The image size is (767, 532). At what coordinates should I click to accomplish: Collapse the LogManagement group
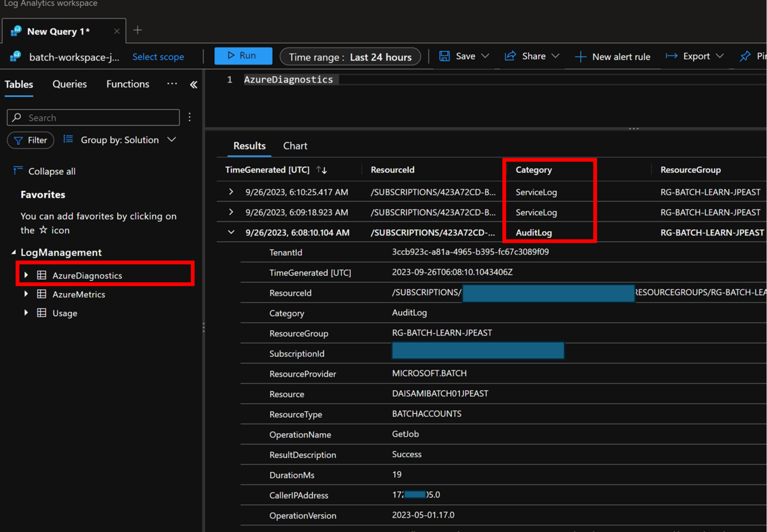[x=14, y=253]
